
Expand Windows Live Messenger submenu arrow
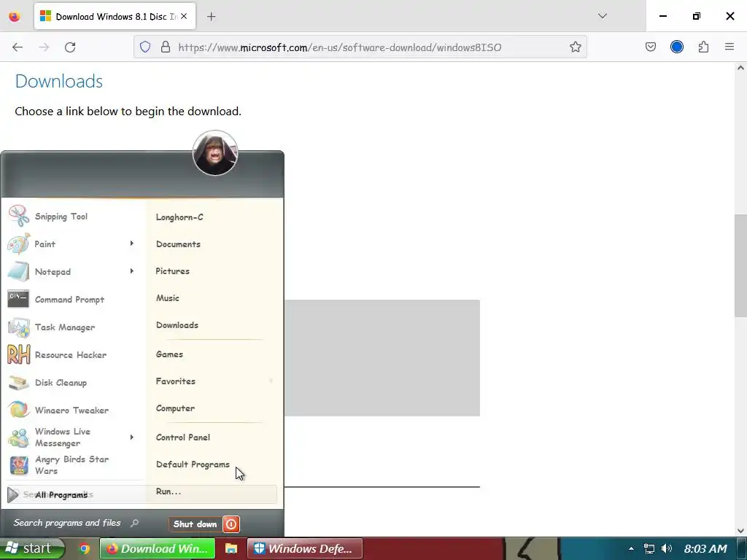(x=132, y=437)
